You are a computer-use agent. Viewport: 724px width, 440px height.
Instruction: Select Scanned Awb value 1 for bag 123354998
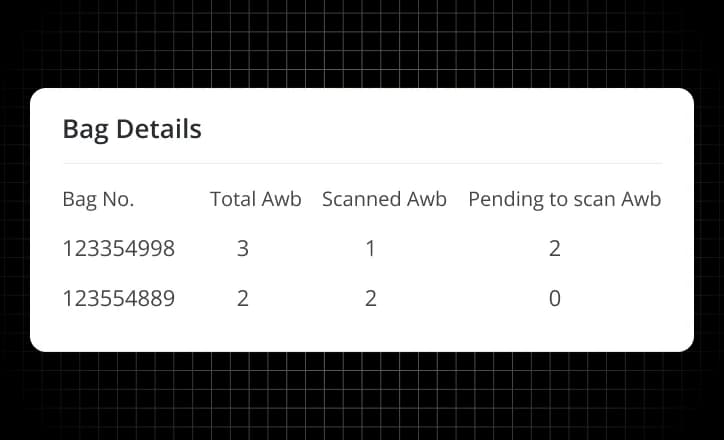[x=370, y=249]
